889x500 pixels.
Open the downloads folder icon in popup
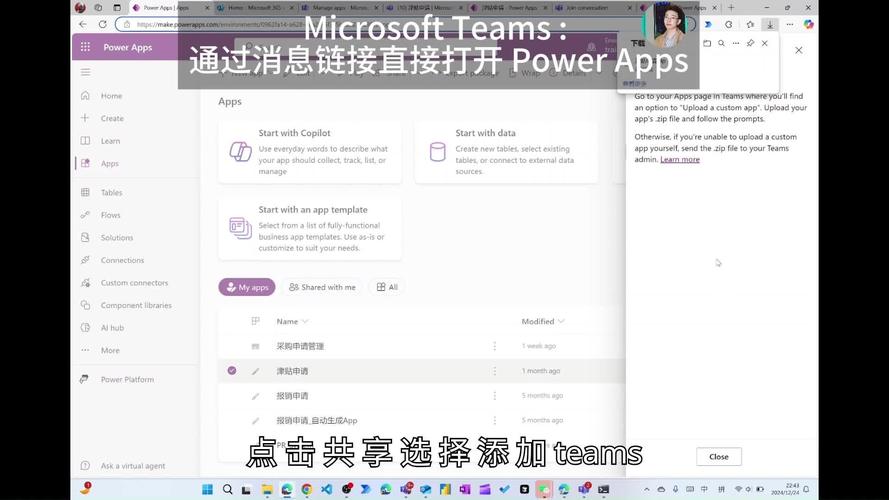click(x=706, y=43)
